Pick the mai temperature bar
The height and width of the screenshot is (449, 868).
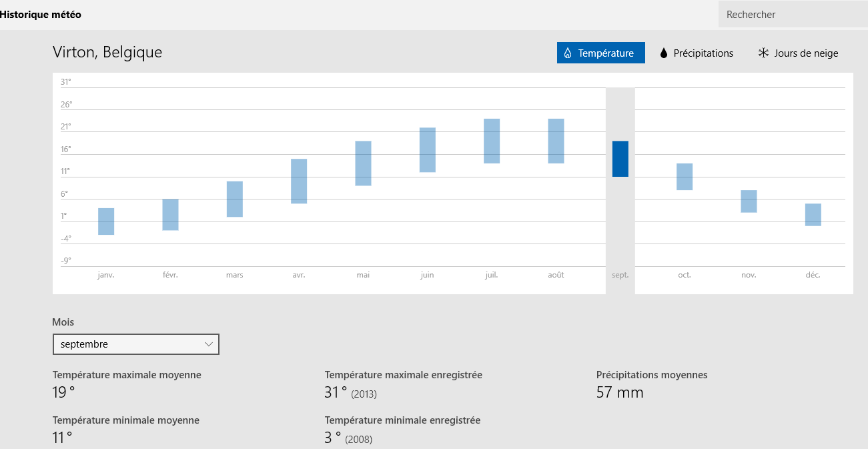tap(363, 163)
